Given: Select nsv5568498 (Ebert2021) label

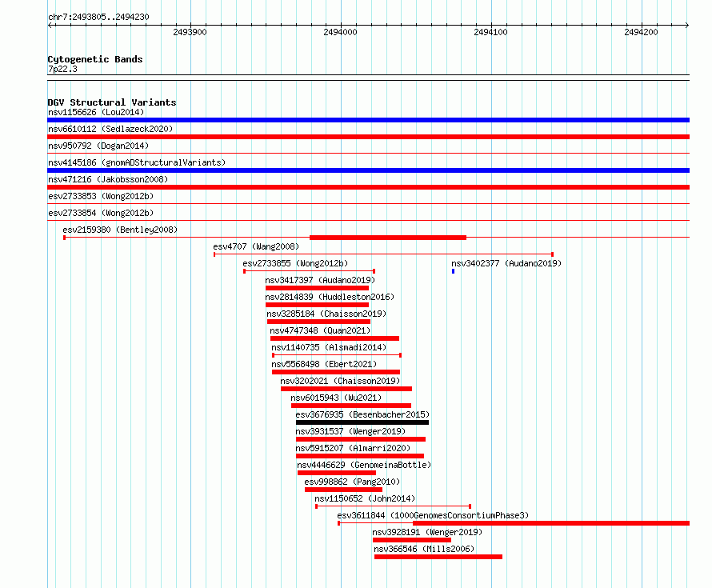Looking at the screenshot, I should pos(324,364).
